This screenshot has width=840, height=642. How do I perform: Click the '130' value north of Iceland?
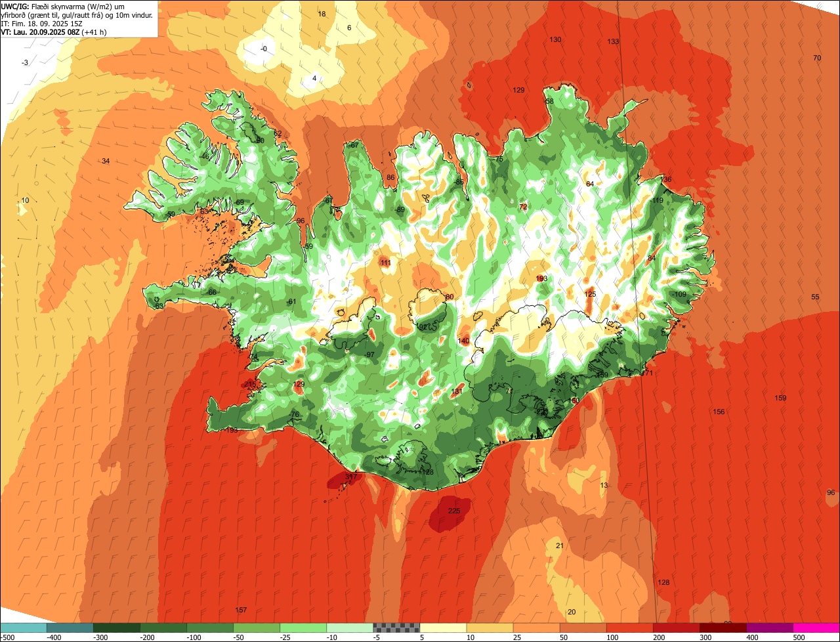point(555,39)
